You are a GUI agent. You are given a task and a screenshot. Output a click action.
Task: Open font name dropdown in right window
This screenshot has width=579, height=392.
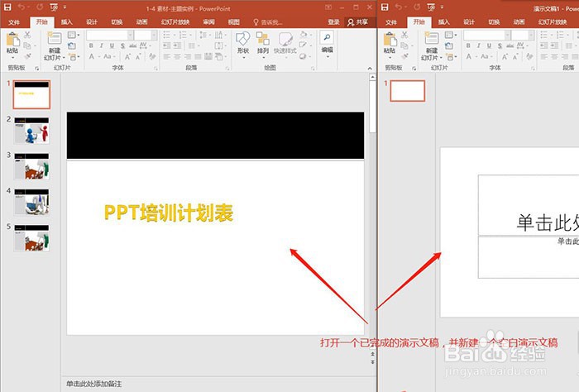(508, 35)
